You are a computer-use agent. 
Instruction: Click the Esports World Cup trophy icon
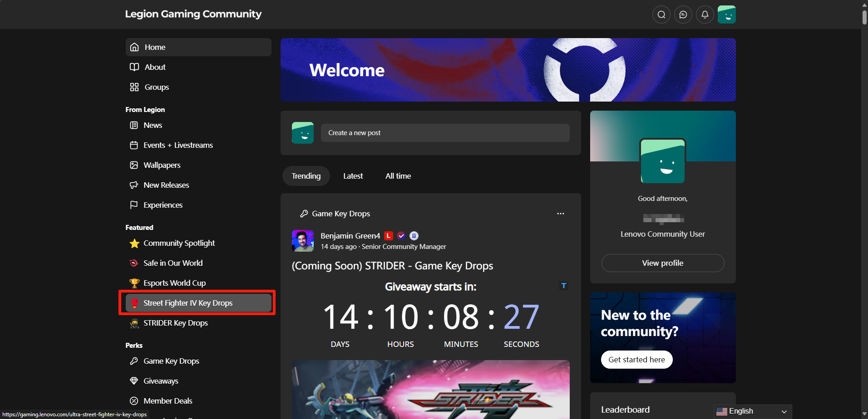[x=134, y=283]
